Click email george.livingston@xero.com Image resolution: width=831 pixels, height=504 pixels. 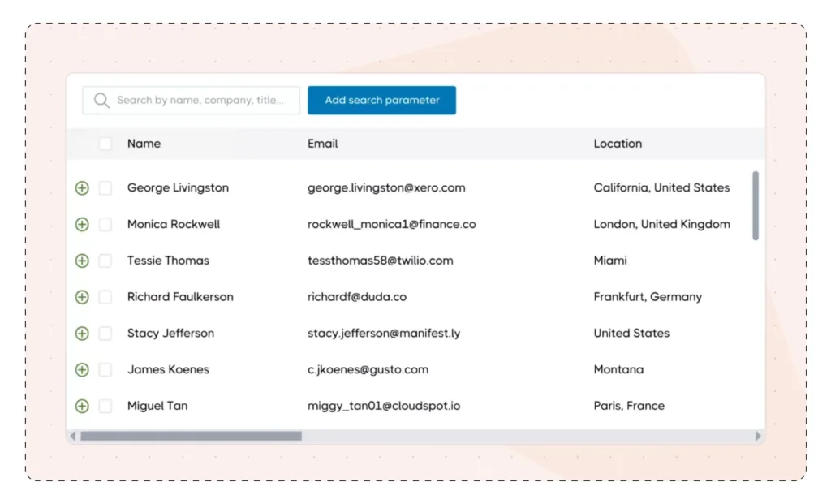coord(386,187)
